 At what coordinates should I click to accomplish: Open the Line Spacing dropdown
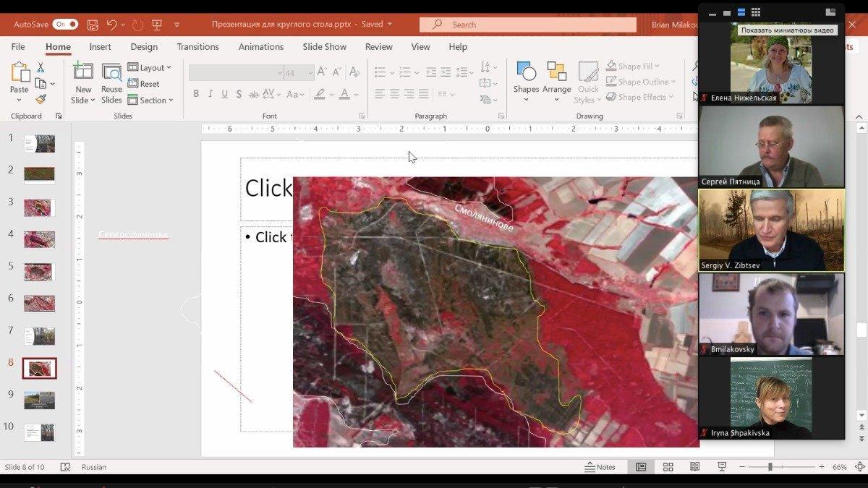(465, 72)
